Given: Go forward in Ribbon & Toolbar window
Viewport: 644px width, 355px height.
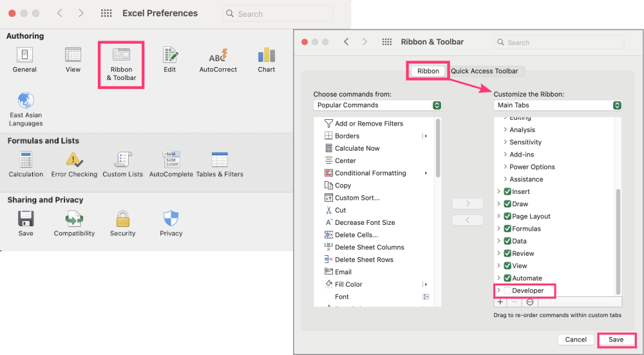Looking at the screenshot, I should pyautogui.click(x=365, y=42).
